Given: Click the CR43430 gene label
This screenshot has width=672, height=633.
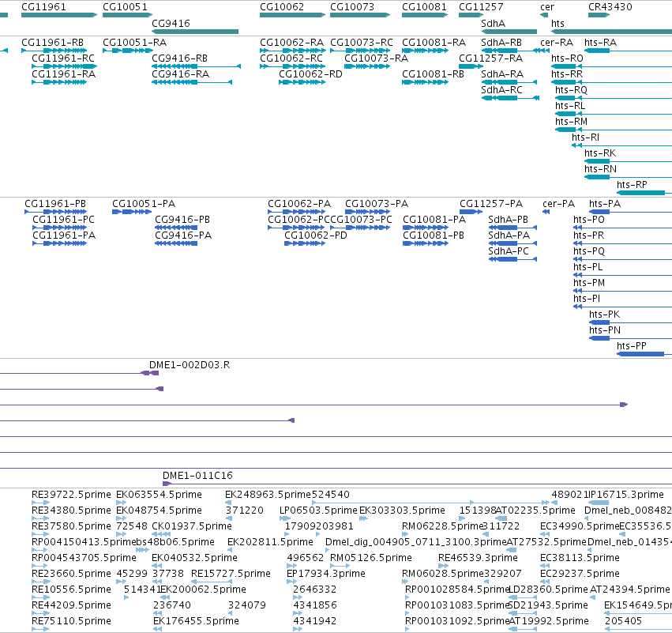Looking at the screenshot, I should tap(610, 7).
